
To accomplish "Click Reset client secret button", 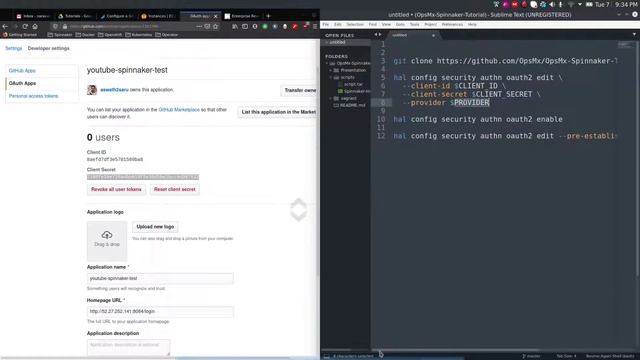I will tap(175, 189).
